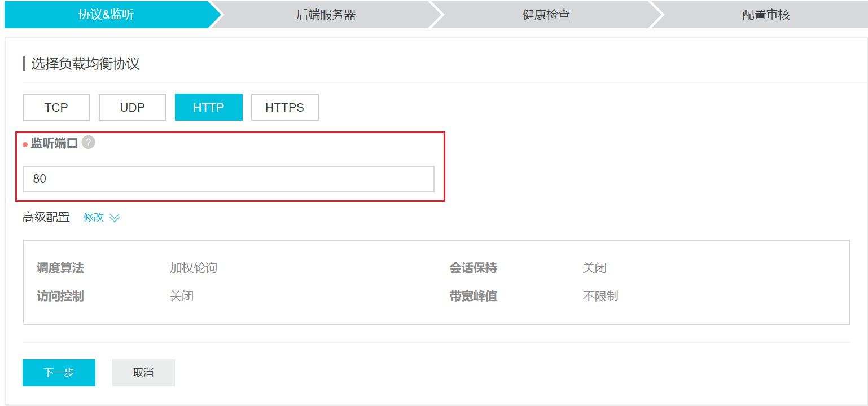Switch protocol to HTTPS
868x406 pixels.
tap(284, 107)
